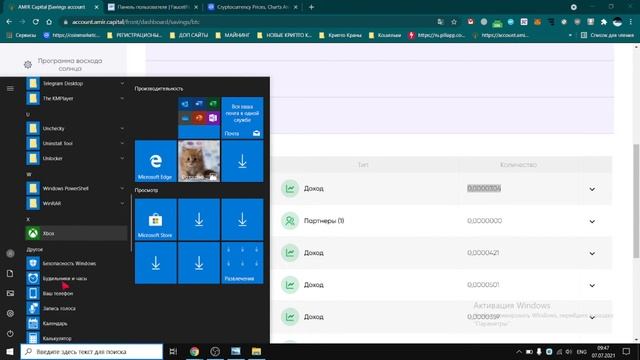This screenshot has height=360, width=640.
Task: Expand Доход row with 0,0000501
Action: point(592,285)
